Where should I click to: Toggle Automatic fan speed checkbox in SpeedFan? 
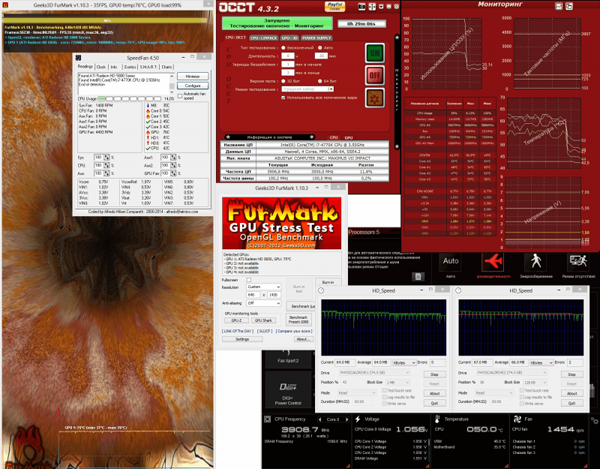[x=180, y=96]
